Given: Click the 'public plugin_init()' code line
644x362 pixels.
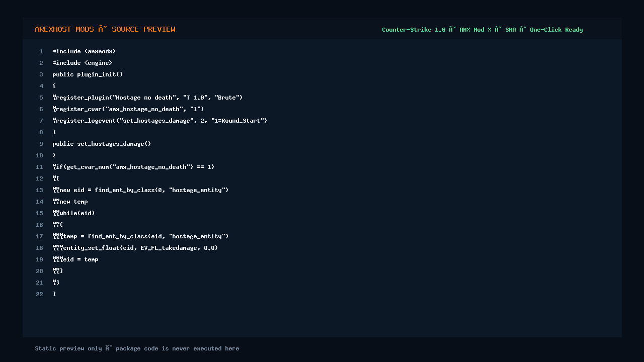Looking at the screenshot, I should [88, 74].
